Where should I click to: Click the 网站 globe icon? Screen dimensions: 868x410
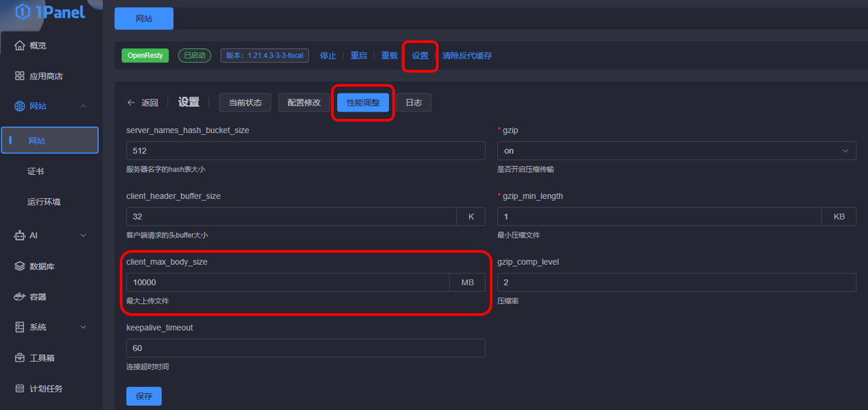pyautogui.click(x=20, y=106)
